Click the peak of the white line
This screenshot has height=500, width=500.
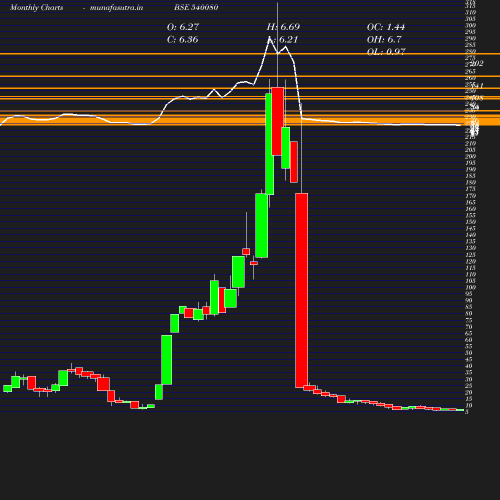(269, 39)
